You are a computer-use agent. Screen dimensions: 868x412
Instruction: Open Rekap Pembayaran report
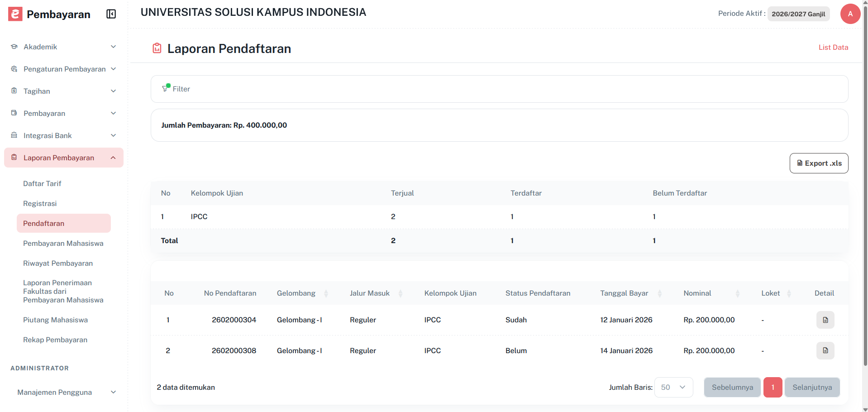55,340
